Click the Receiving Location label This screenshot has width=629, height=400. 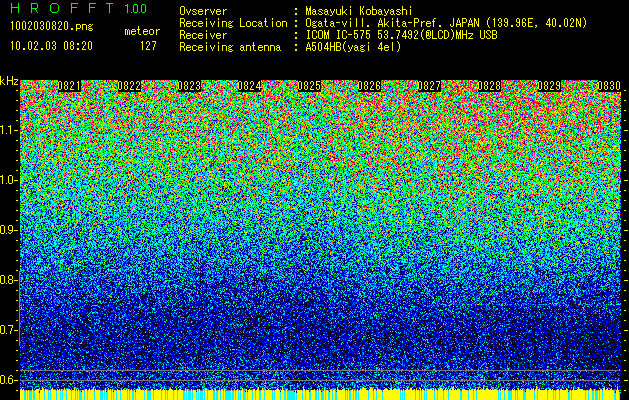coord(233,23)
